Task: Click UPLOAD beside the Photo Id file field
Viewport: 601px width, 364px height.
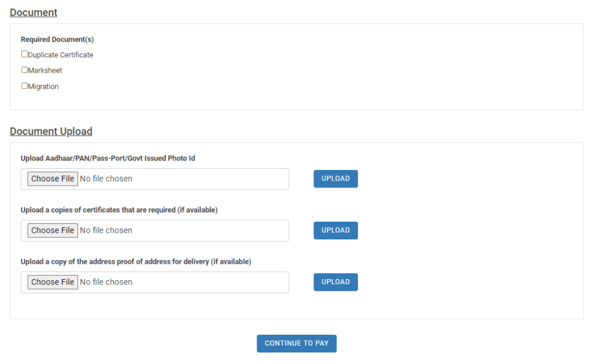Action: coord(336,179)
